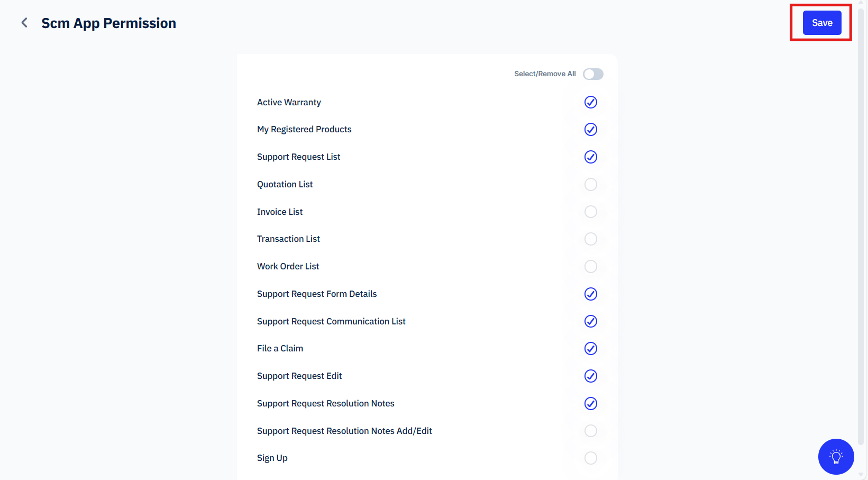Uncheck the Active Warranty permission
This screenshot has width=868, height=480.
[591, 102]
